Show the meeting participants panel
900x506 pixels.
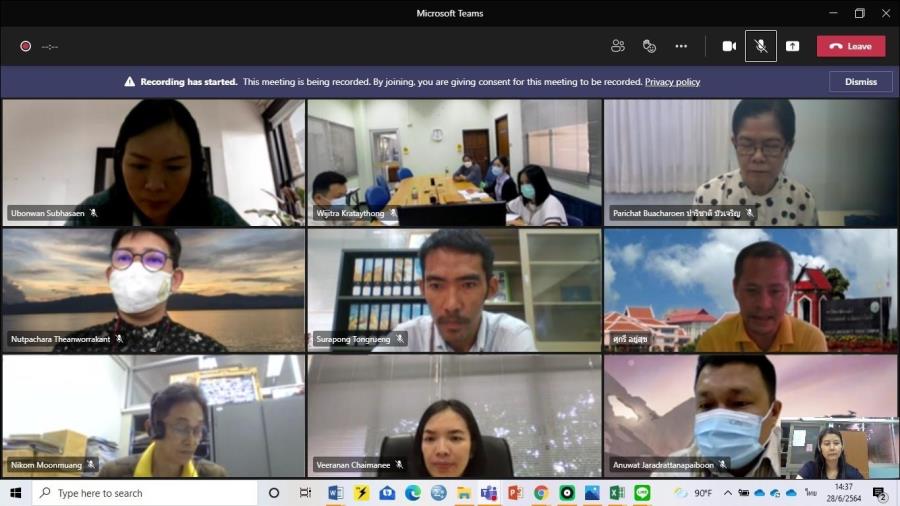[618, 46]
